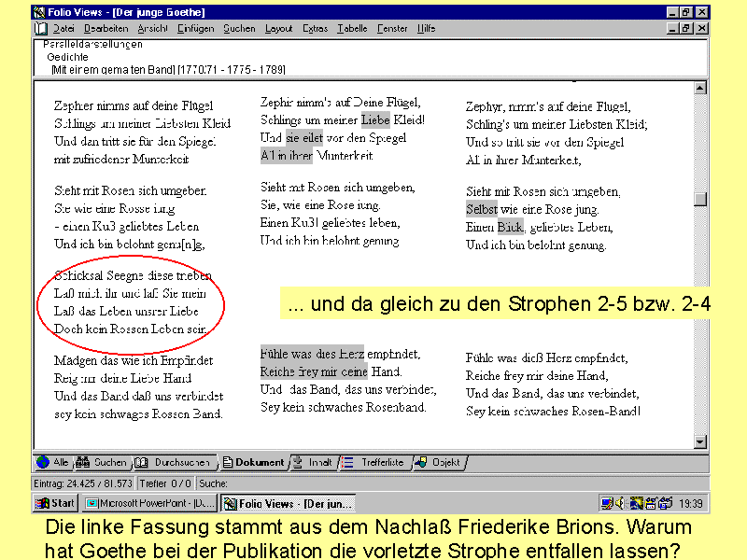
Task: Open the Durchsuchen tab
Action: pos(173,462)
